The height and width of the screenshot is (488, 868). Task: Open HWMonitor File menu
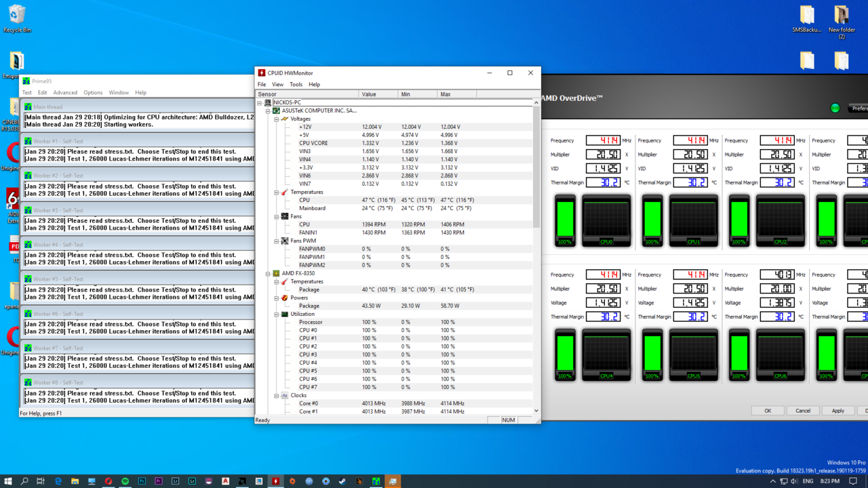click(x=262, y=85)
